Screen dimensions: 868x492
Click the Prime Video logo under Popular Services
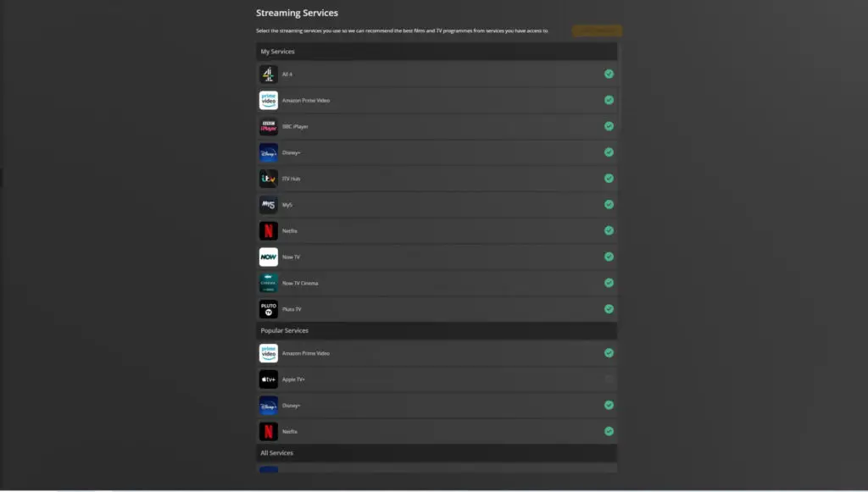pyautogui.click(x=269, y=353)
